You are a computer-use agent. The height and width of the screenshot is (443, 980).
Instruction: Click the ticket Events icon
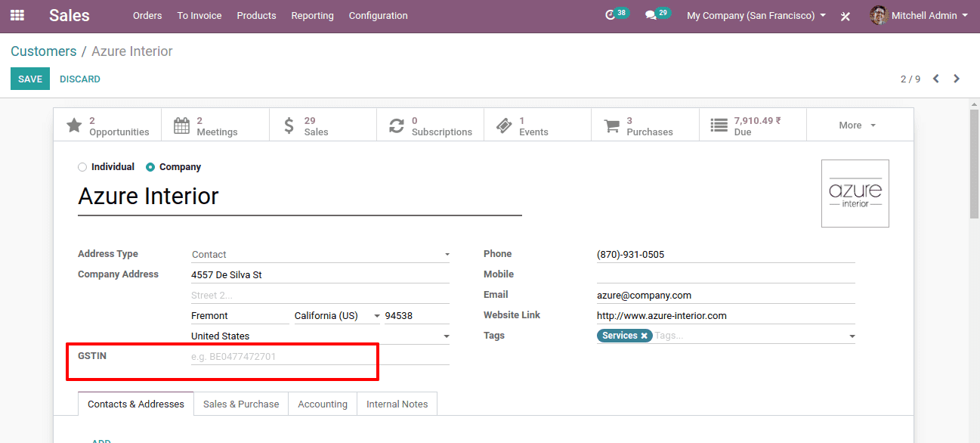[504, 125]
